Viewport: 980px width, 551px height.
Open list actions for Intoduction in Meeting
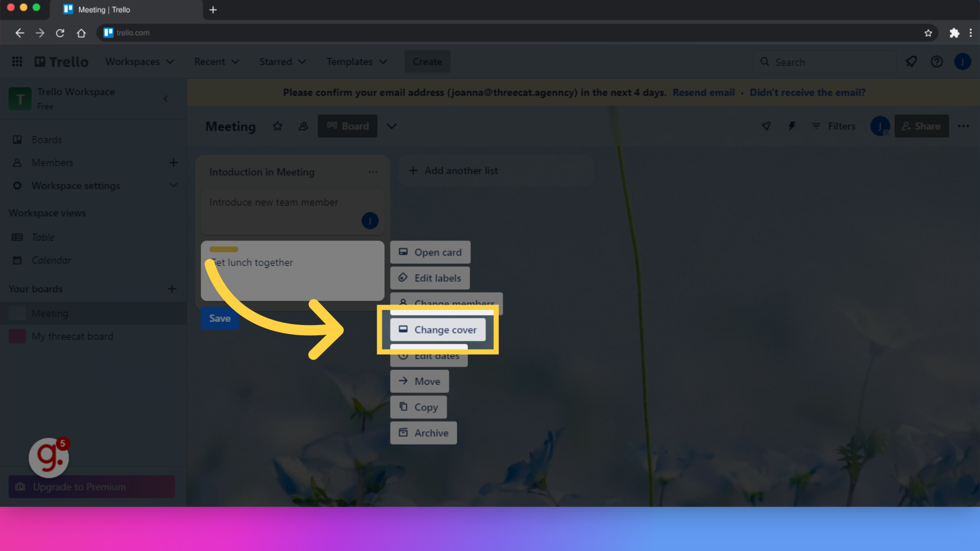(x=373, y=172)
